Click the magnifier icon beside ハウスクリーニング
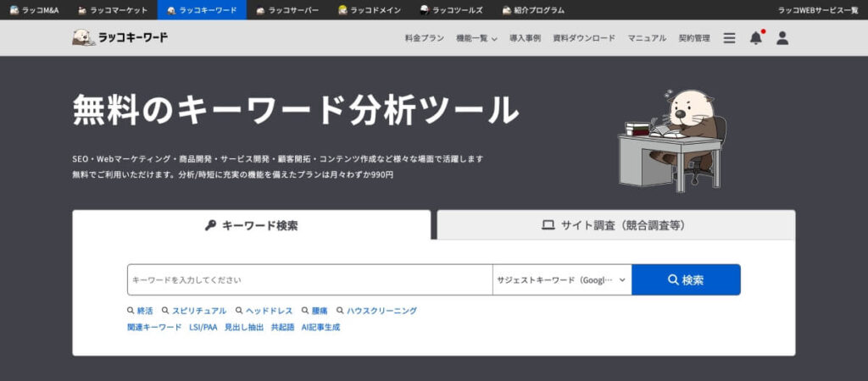The width and height of the screenshot is (868, 381). coord(340,311)
